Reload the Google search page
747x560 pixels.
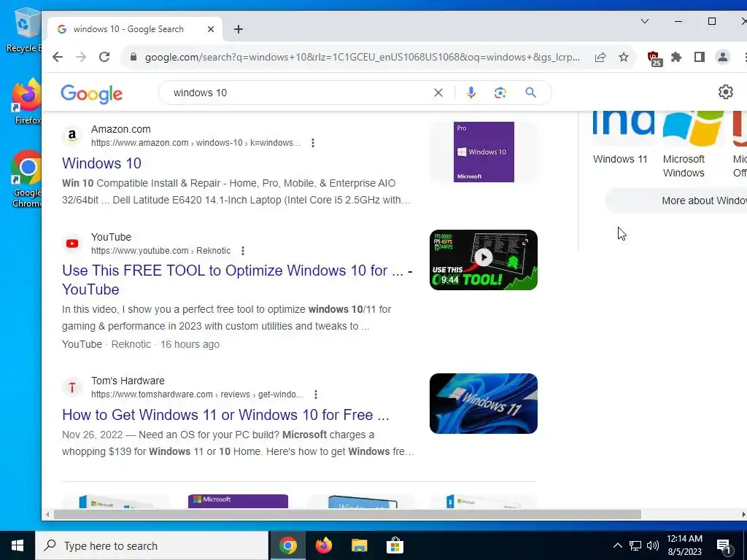104,57
